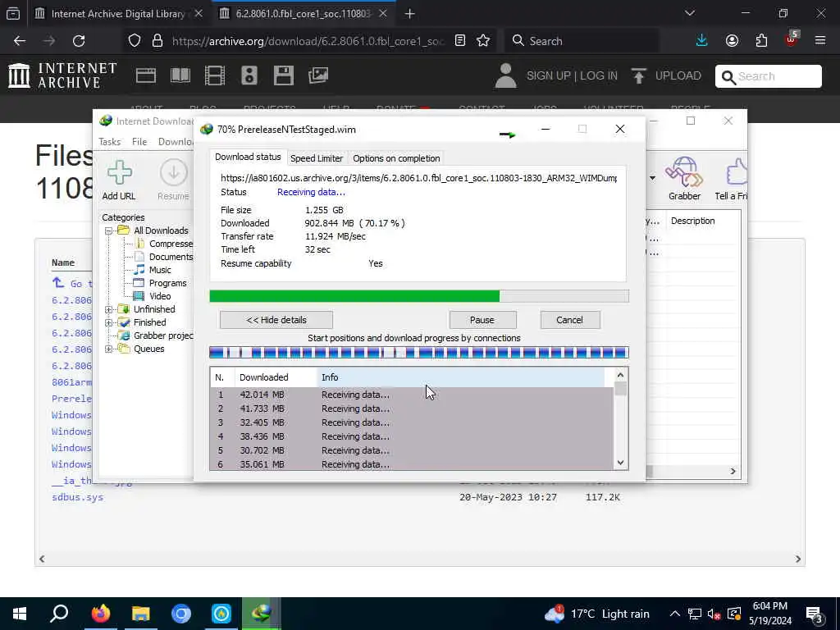Click the shield tracking protection icon

click(135, 41)
